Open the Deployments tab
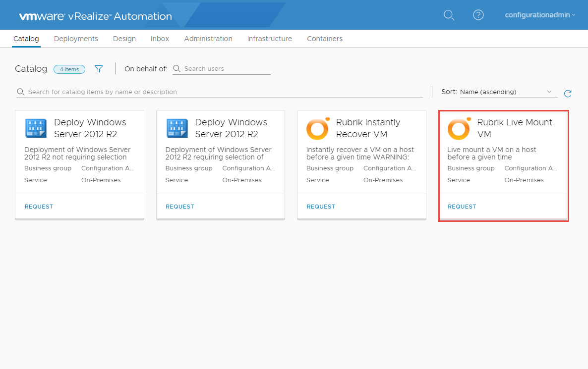The height and width of the screenshot is (369, 588). pyautogui.click(x=76, y=39)
